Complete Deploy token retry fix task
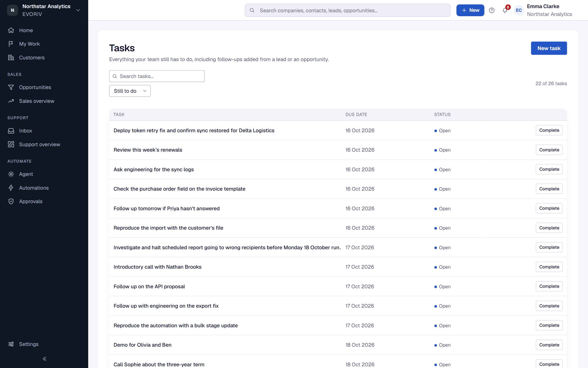The height and width of the screenshot is (368, 588). (x=549, y=130)
